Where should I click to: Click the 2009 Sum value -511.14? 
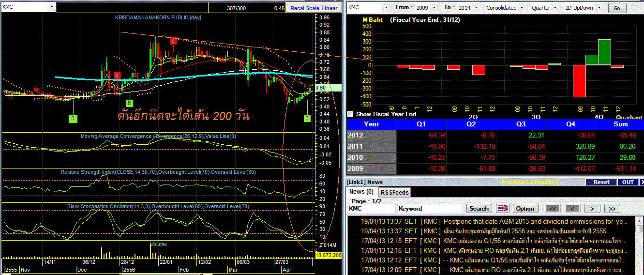[625, 169]
